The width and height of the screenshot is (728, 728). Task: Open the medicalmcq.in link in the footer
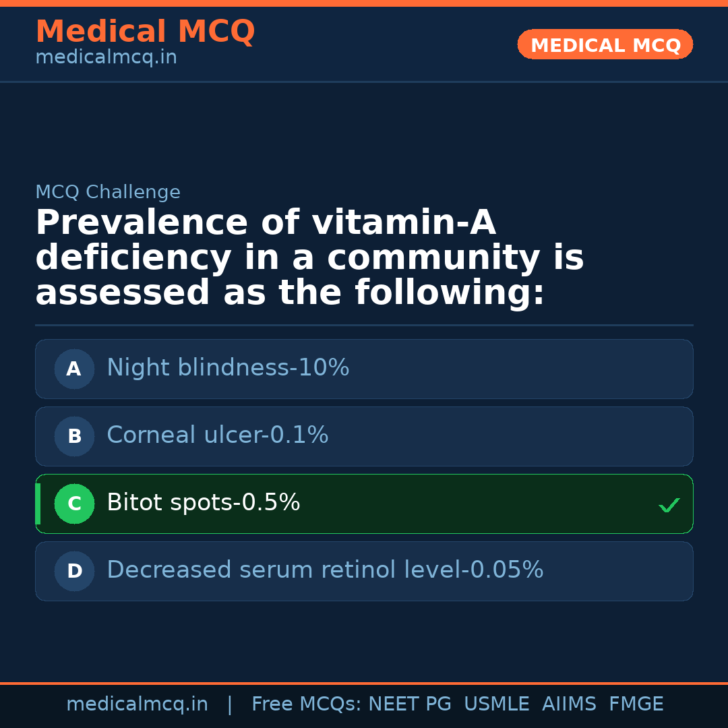137,704
